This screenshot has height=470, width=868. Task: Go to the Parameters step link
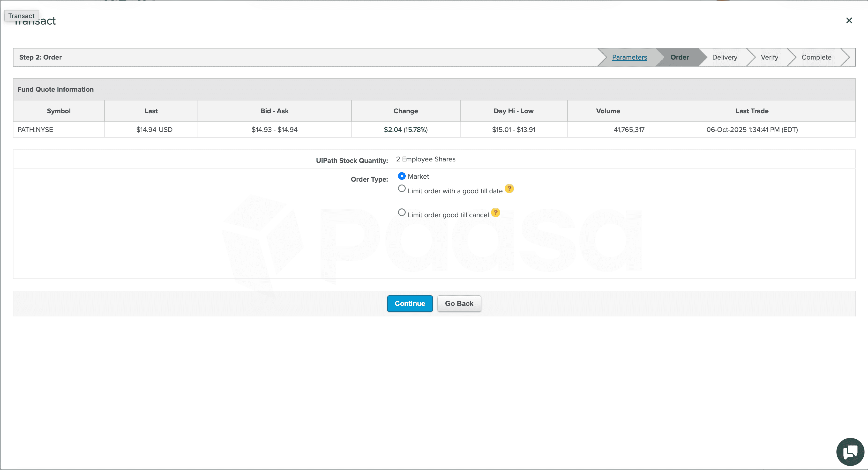629,57
